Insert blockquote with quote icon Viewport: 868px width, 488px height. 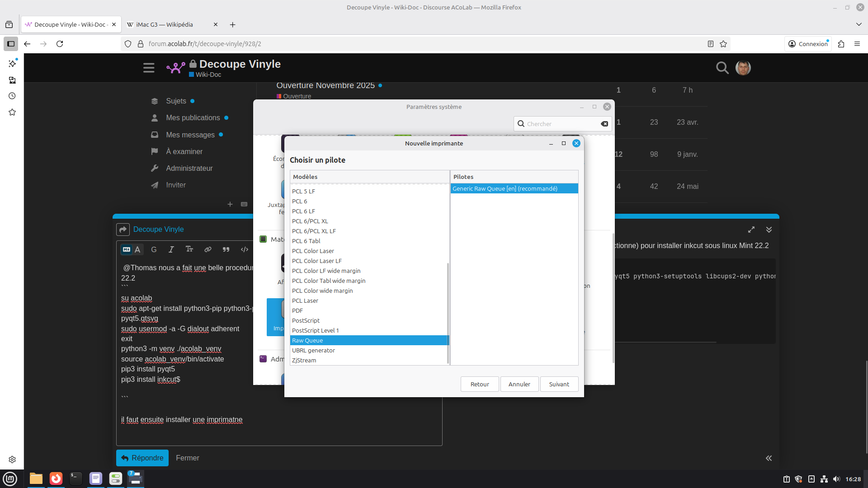[x=226, y=249]
